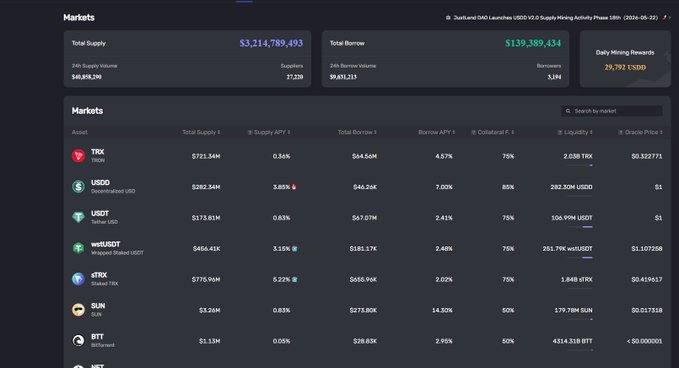Screen dimensions: 679x368
Task: Click wstUSDT oracle price $1.107258
Action: 647,248
